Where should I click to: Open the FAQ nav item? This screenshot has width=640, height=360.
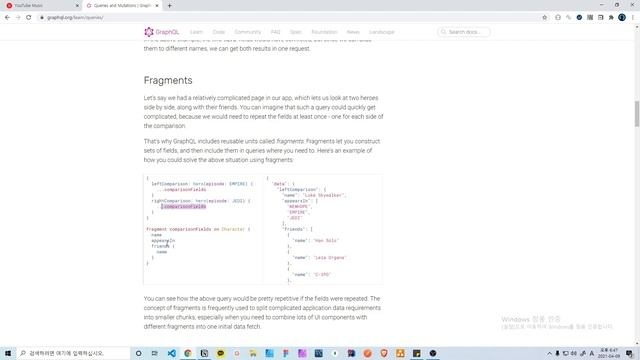tap(276, 32)
